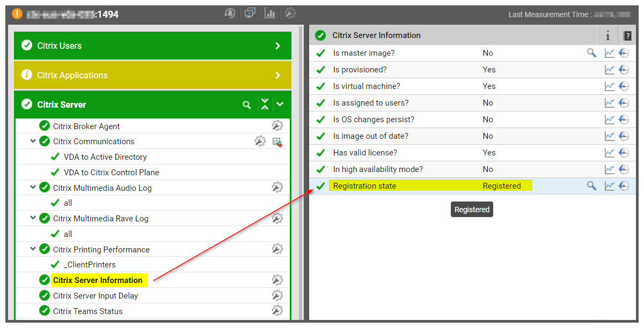Open history clock icon for Is provisioned
644x328 pixels.
(x=624, y=70)
